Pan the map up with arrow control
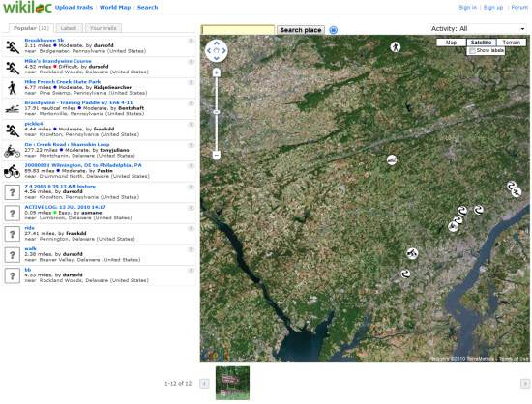Image resolution: width=532 pixels, height=404 pixels. pos(217,43)
